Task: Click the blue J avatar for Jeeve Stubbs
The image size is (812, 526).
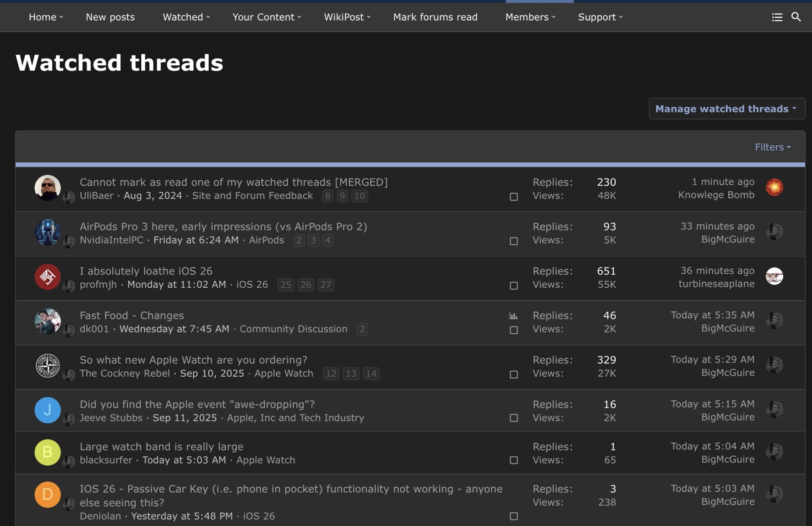Action: 48,410
